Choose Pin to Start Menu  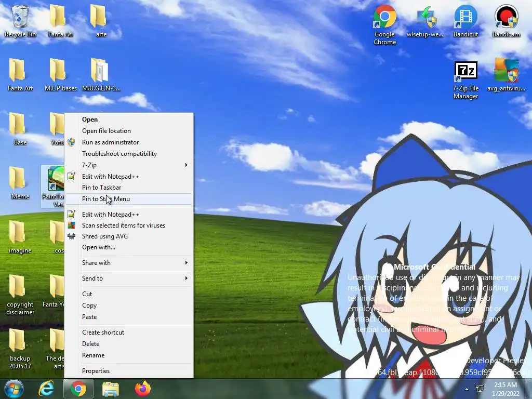pos(129,199)
